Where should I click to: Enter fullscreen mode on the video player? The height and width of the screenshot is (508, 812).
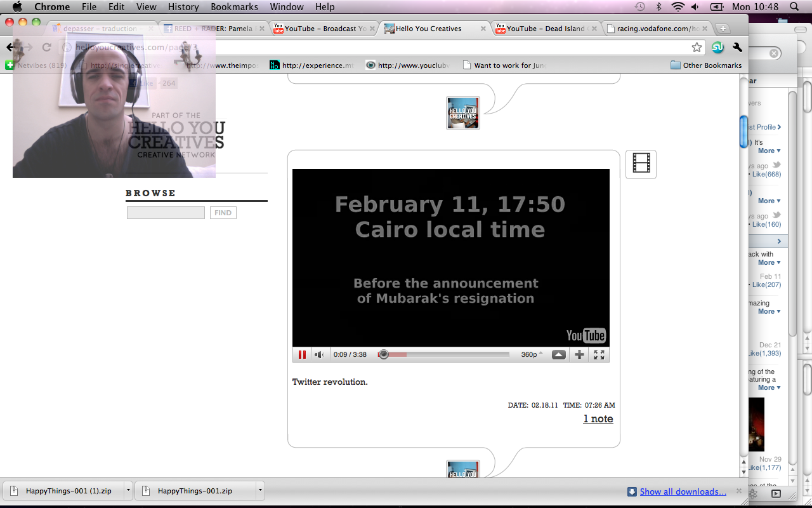[x=599, y=354]
